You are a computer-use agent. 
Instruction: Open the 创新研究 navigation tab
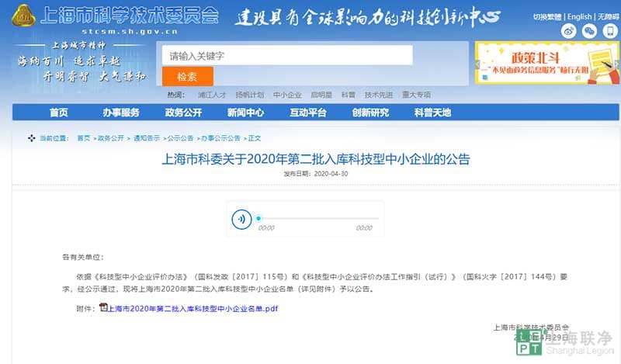click(x=370, y=113)
